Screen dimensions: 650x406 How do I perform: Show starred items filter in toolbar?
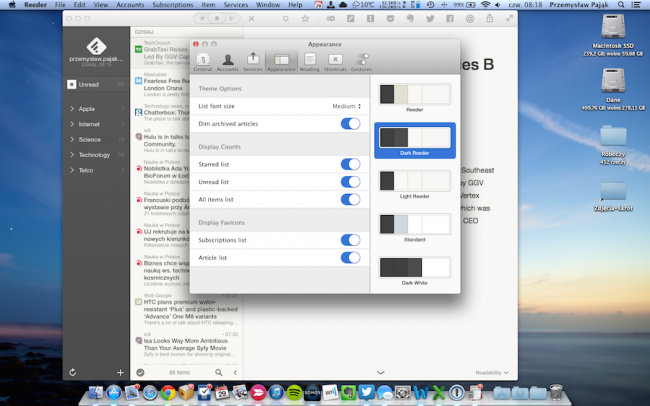[x=202, y=18]
